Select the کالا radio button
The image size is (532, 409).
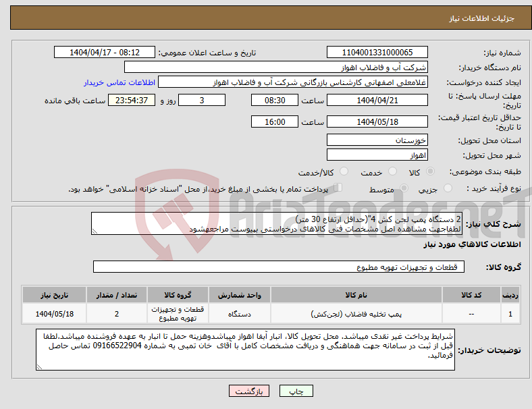[430, 171]
